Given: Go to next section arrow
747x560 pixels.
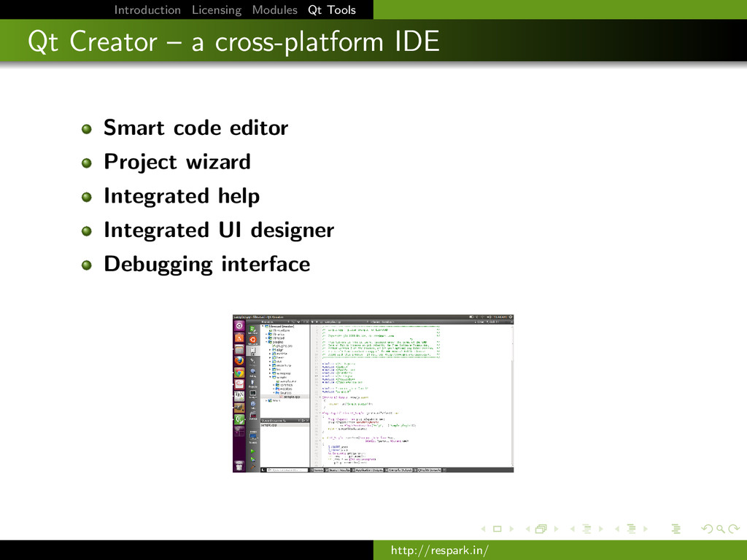Looking at the screenshot, I should click(x=646, y=529).
